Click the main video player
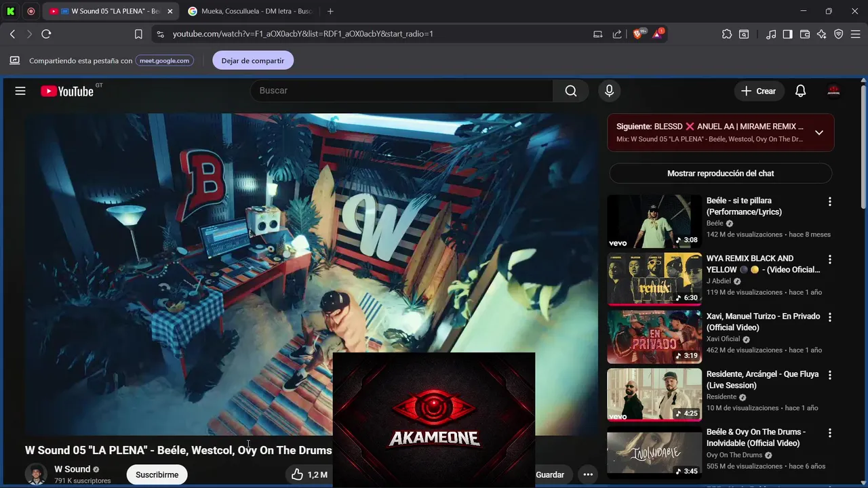 coord(312,274)
